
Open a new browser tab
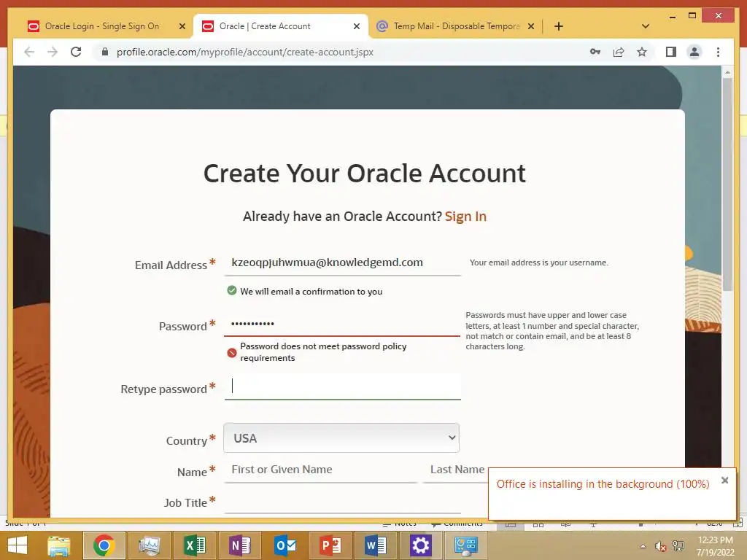[x=559, y=26]
